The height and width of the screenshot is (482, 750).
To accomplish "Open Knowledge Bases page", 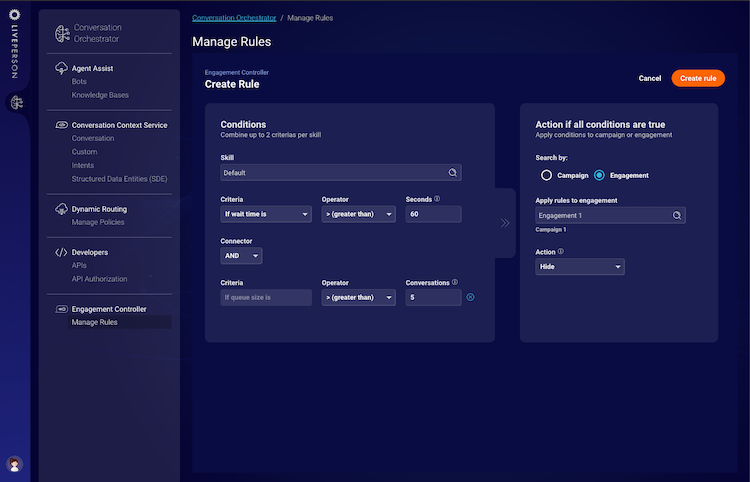I will 100,95.
